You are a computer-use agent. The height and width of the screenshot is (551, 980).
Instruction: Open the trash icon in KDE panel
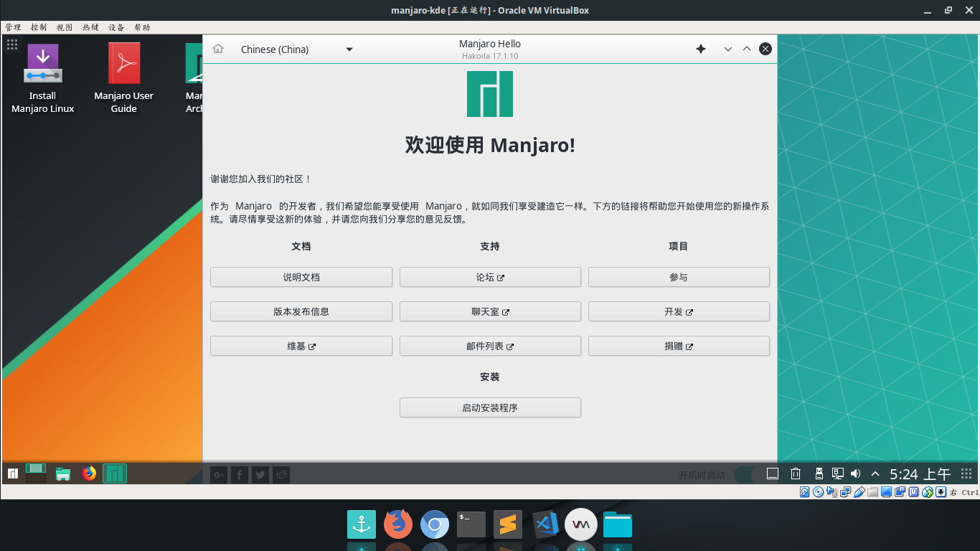click(796, 474)
